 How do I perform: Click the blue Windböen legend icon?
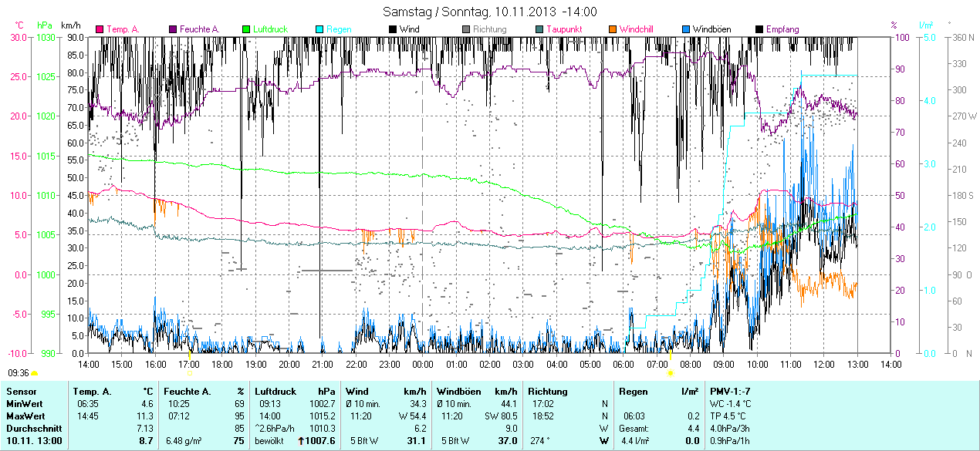686,29
